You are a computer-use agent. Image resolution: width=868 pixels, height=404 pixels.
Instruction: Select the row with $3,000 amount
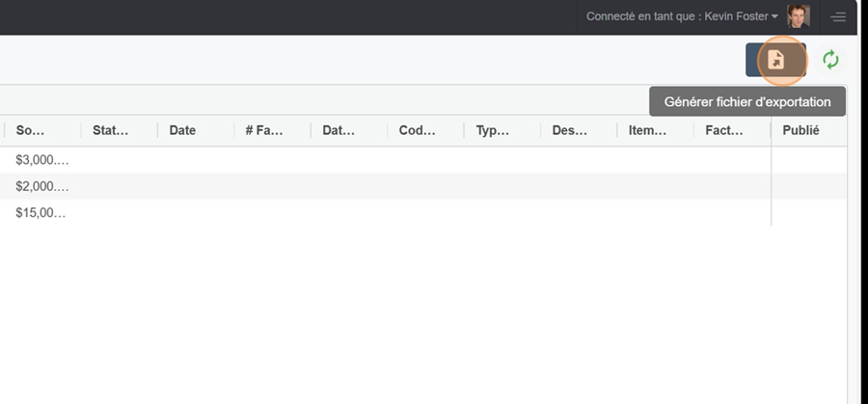423,160
